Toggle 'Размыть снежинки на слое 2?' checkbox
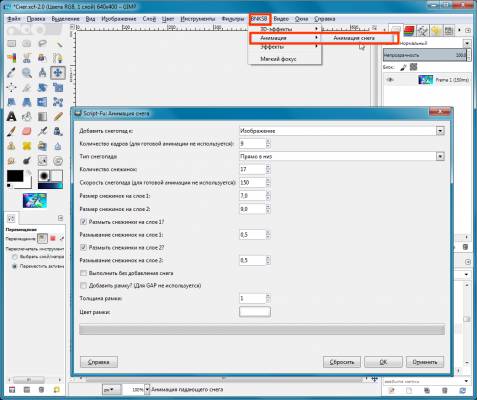 pos(83,248)
